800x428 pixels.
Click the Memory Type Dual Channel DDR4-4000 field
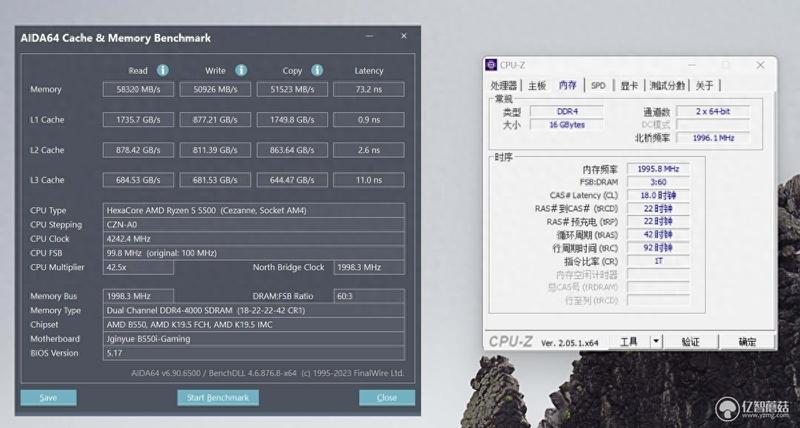254,310
